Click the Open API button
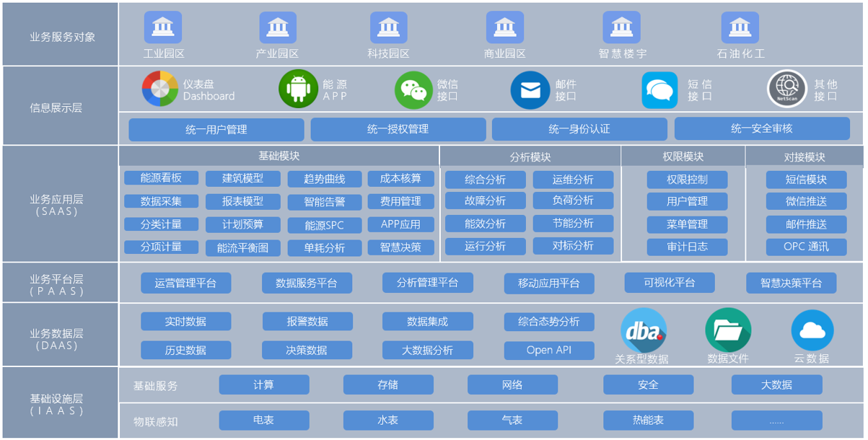This screenshot has width=868, height=440. pyautogui.click(x=549, y=350)
